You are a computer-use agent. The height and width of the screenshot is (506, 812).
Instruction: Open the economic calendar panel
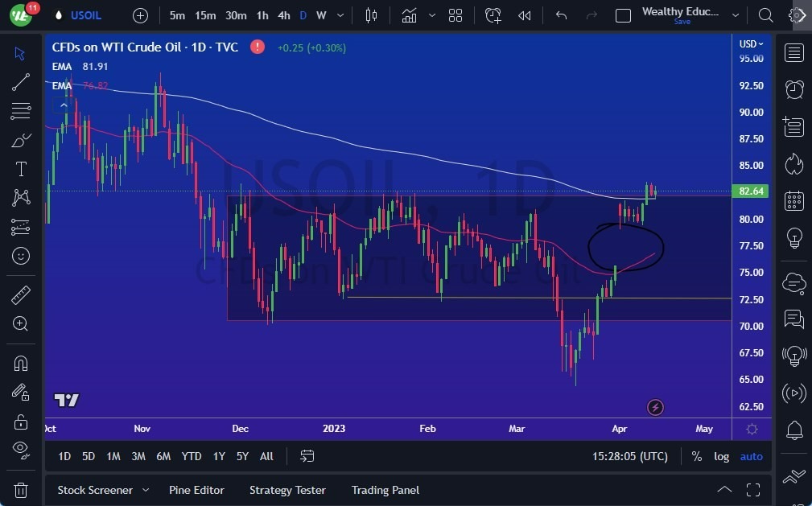tap(794, 200)
